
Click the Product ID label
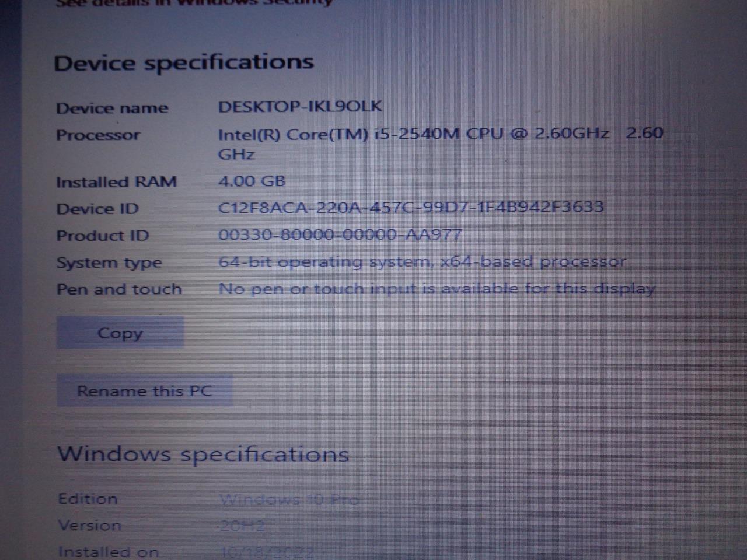click(x=103, y=236)
